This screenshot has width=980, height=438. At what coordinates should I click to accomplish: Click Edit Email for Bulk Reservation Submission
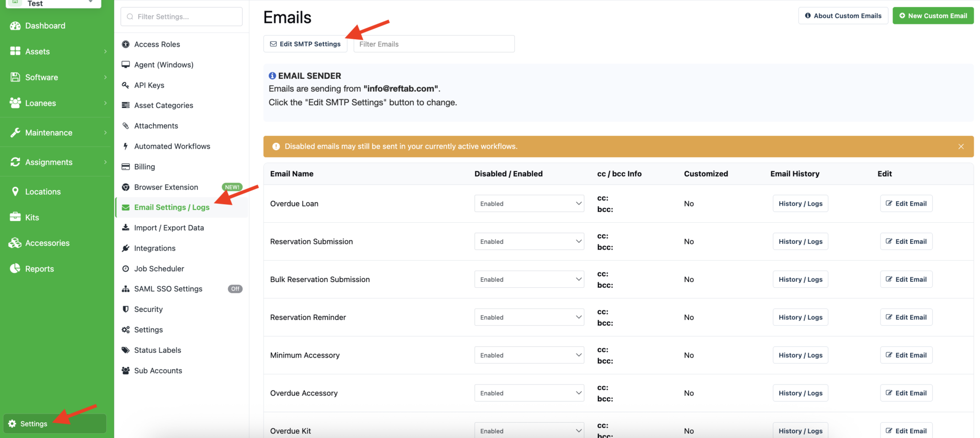(x=906, y=279)
